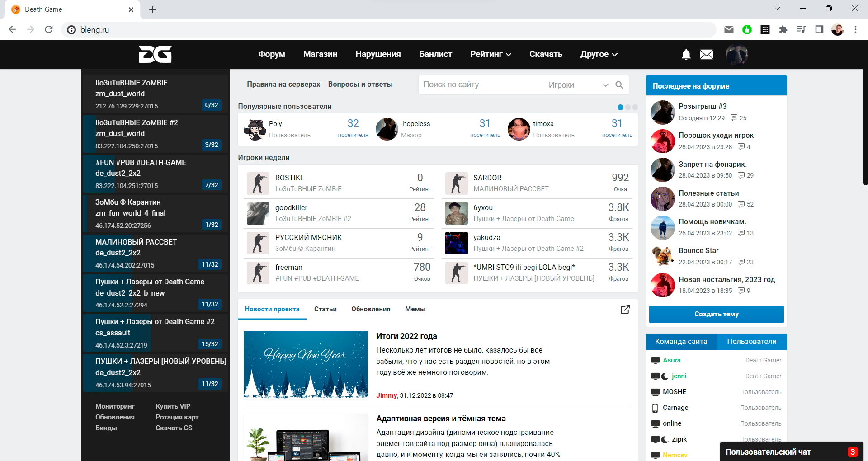Switch to second popular users carousel dot
This screenshot has height=461, width=868.
[628, 108]
